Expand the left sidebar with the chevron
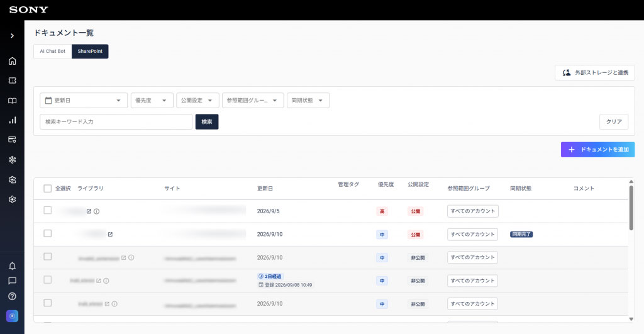 coord(13,36)
